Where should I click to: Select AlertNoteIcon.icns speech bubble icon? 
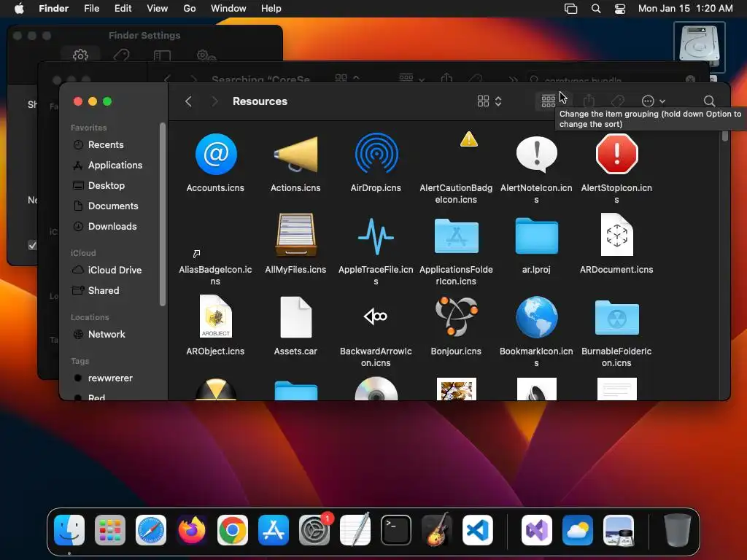(x=536, y=155)
